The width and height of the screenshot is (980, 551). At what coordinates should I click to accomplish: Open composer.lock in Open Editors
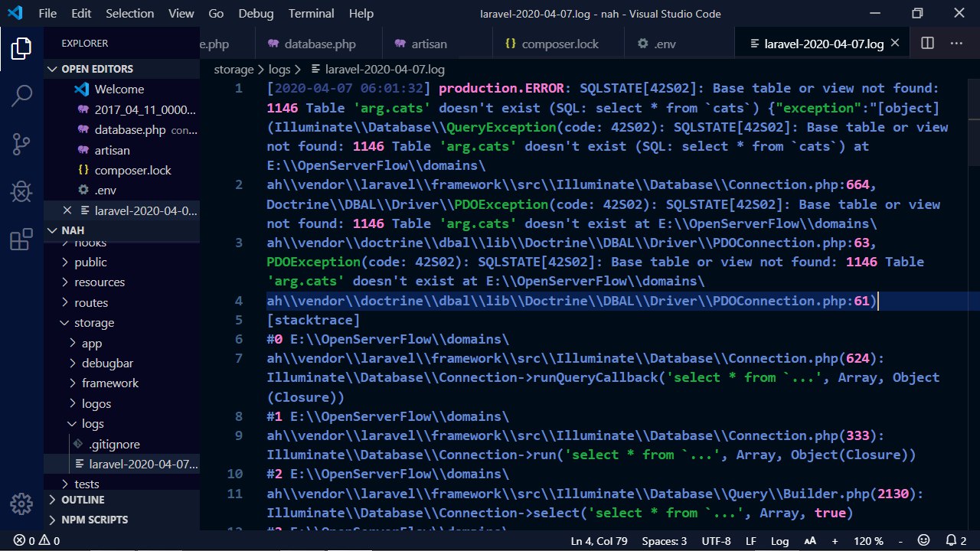click(122, 170)
